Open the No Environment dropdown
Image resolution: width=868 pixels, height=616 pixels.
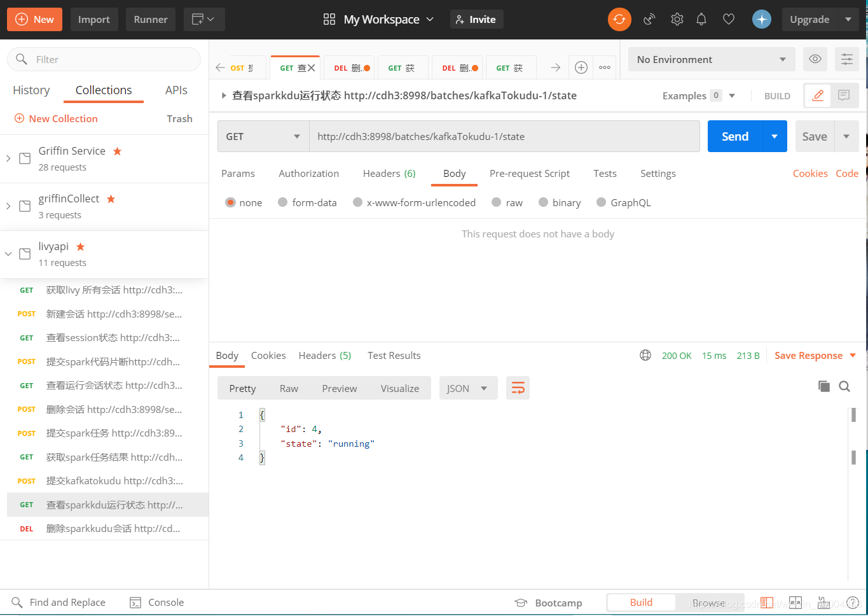712,59
